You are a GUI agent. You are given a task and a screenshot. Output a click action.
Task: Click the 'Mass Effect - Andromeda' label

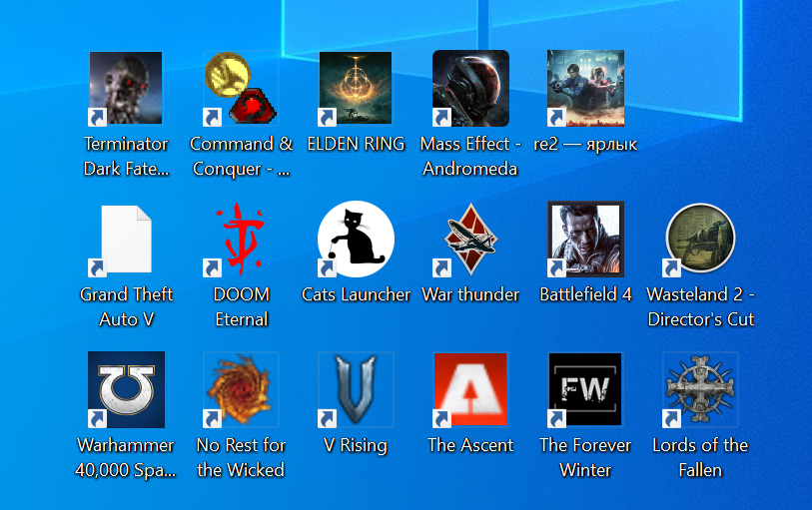(470, 157)
